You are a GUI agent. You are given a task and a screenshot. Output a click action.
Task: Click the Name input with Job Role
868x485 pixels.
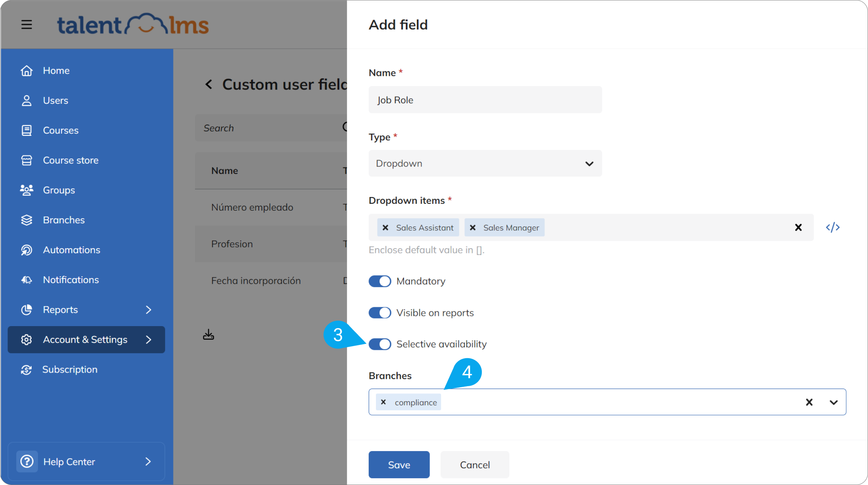tap(485, 100)
